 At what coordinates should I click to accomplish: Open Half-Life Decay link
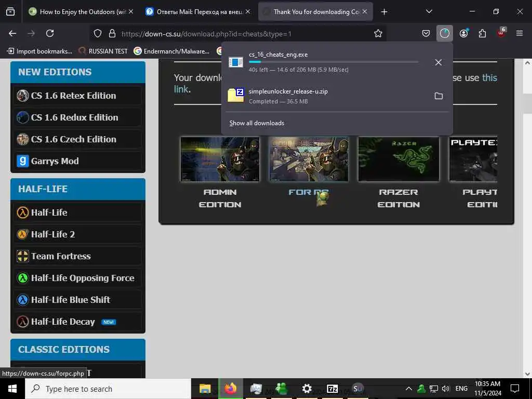point(78,321)
